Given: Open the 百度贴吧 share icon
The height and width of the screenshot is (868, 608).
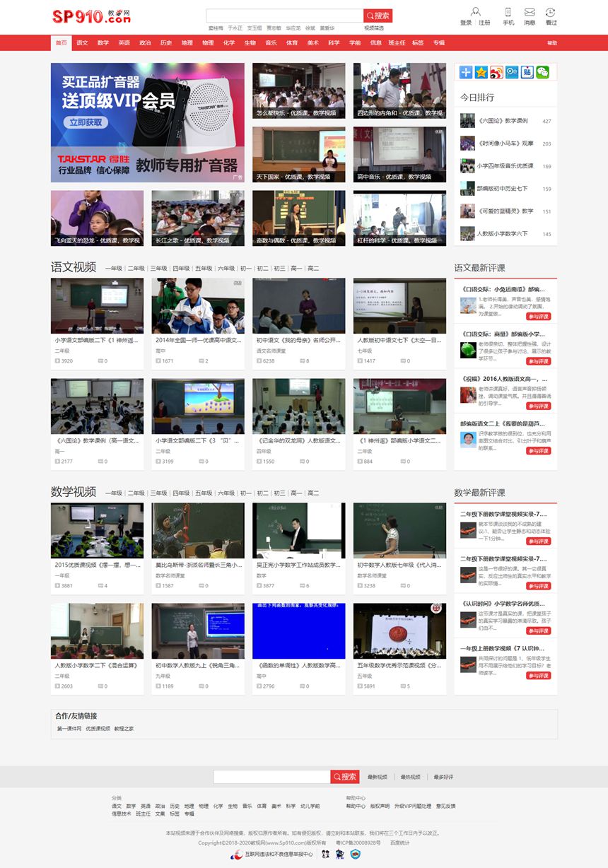Looking at the screenshot, I should pos(527,72).
